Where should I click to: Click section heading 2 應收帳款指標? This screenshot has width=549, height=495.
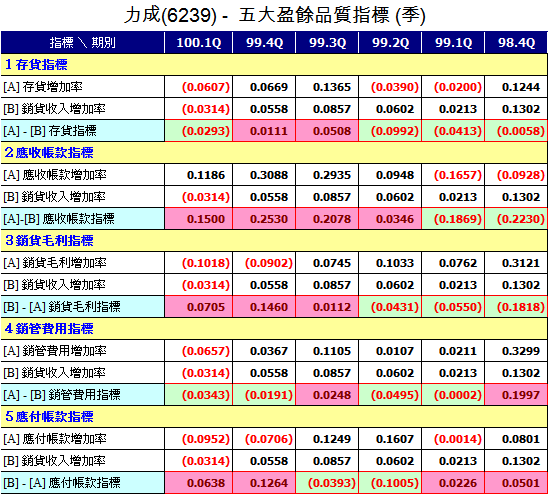49,153
